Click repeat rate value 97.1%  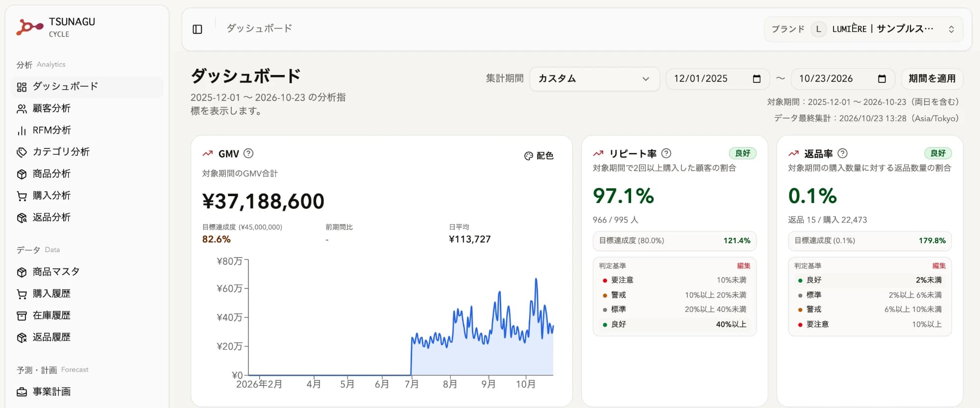click(x=623, y=196)
